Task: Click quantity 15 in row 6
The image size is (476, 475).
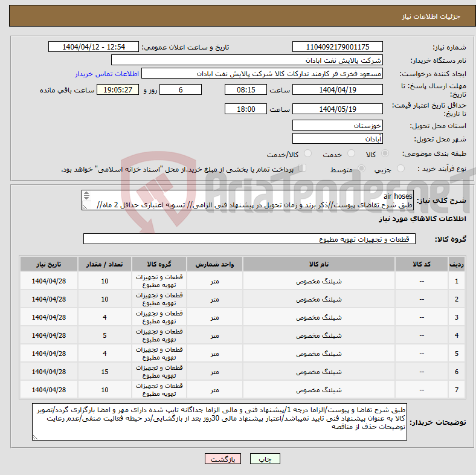Action: [105, 372]
